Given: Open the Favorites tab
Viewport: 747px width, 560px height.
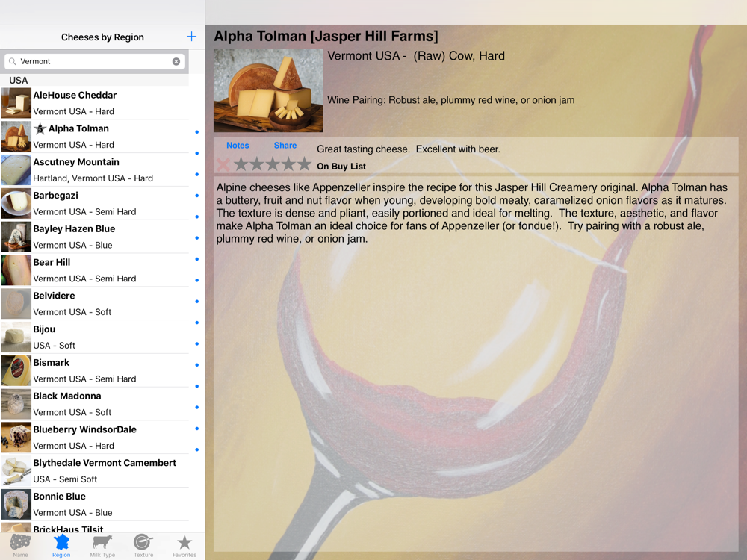Looking at the screenshot, I should tap(185, 546).
